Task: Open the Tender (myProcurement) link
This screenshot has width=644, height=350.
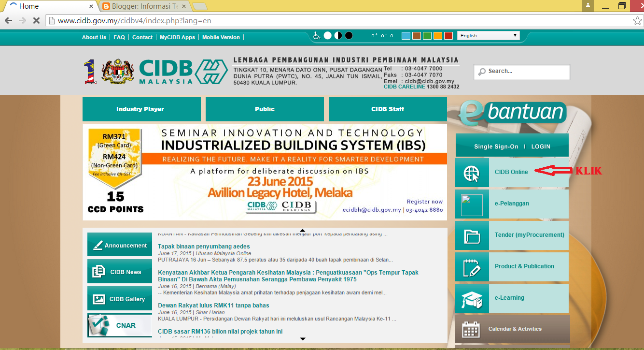Action: click(530, 235)
